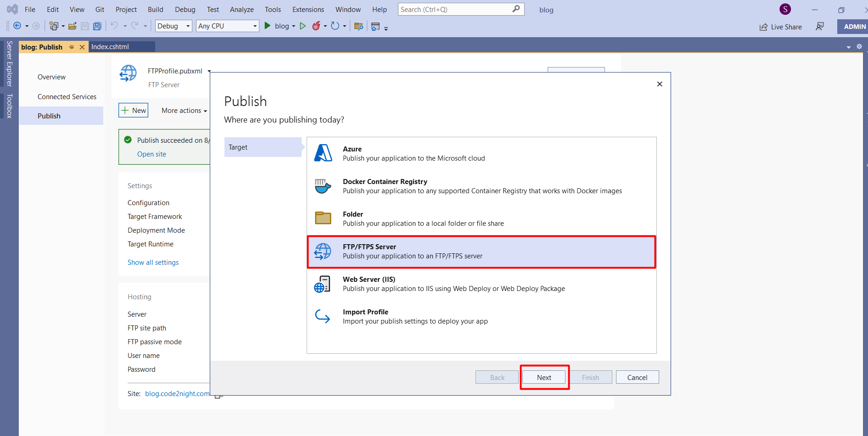Close the Publish dialog with X
The height and width of the screenshot is (436, 868).
coord(660,84)
